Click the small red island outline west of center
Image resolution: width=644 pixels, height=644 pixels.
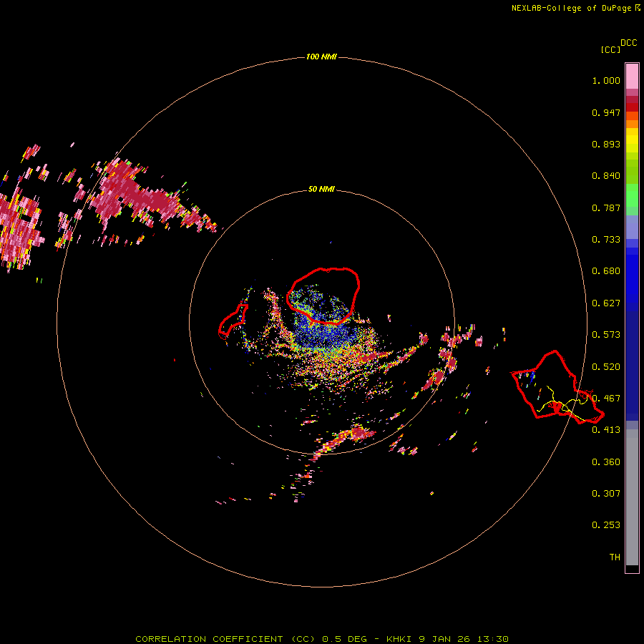coord(233,321)
